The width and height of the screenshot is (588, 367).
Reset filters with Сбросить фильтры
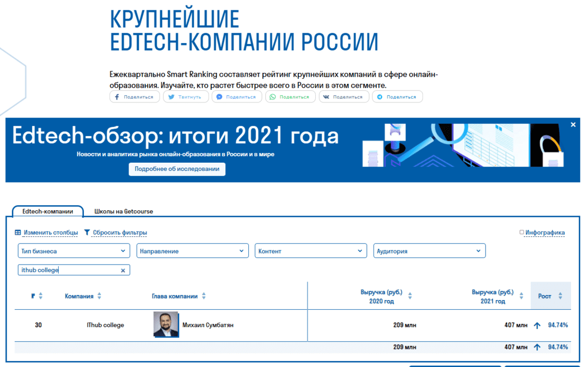click(x=120, y=233)
